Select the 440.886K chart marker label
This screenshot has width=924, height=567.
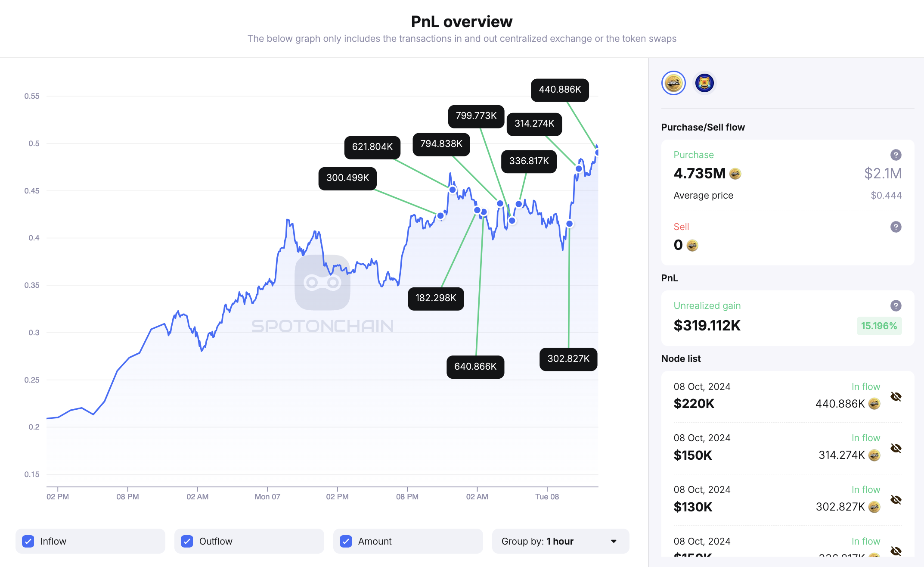[559, 90]
